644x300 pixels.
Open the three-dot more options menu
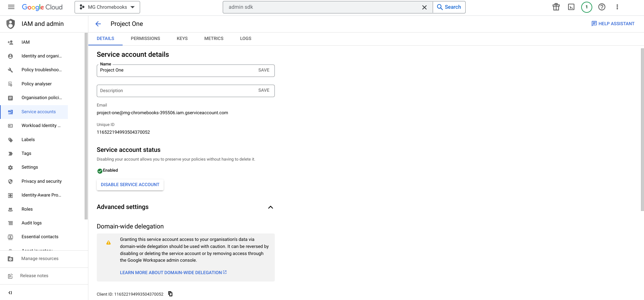click(x=617, y=7)
